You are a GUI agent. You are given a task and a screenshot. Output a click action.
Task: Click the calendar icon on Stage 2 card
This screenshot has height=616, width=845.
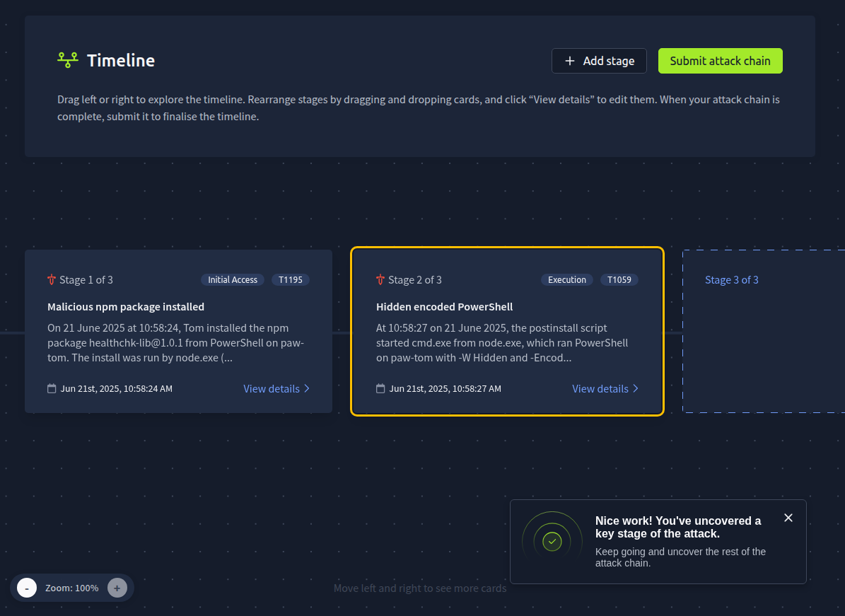point(380,388)
